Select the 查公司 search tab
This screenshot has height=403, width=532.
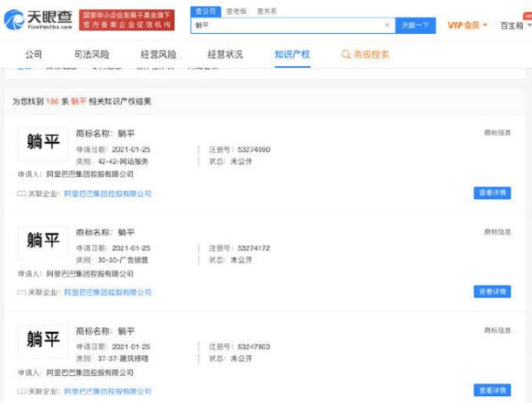click(x=206, y=11)
